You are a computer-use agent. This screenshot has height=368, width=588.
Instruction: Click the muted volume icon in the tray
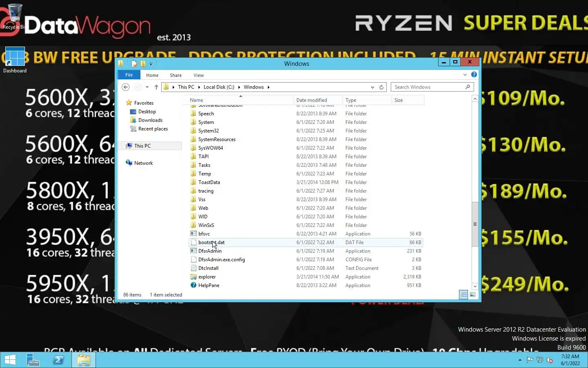(550, 360)
